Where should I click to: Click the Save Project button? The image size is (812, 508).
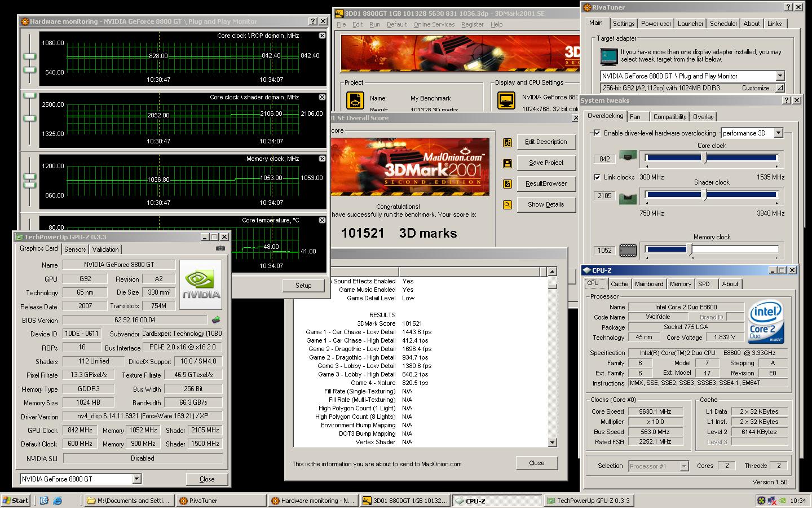point(546,163)
